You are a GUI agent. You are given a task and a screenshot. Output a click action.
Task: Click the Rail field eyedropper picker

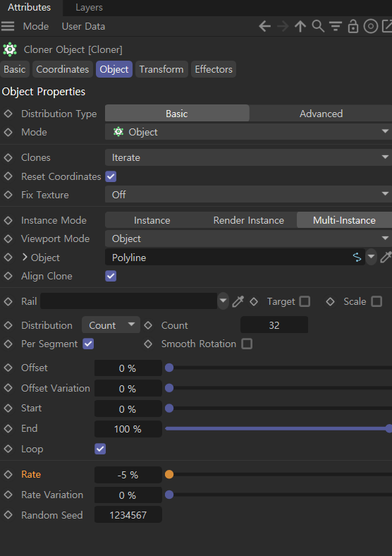point(238,301)
